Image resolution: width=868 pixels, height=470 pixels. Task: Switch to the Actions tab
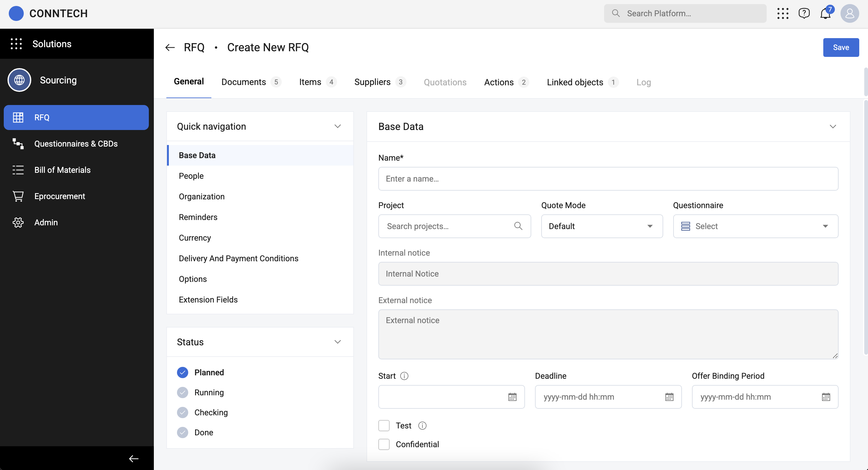point(507,82)
